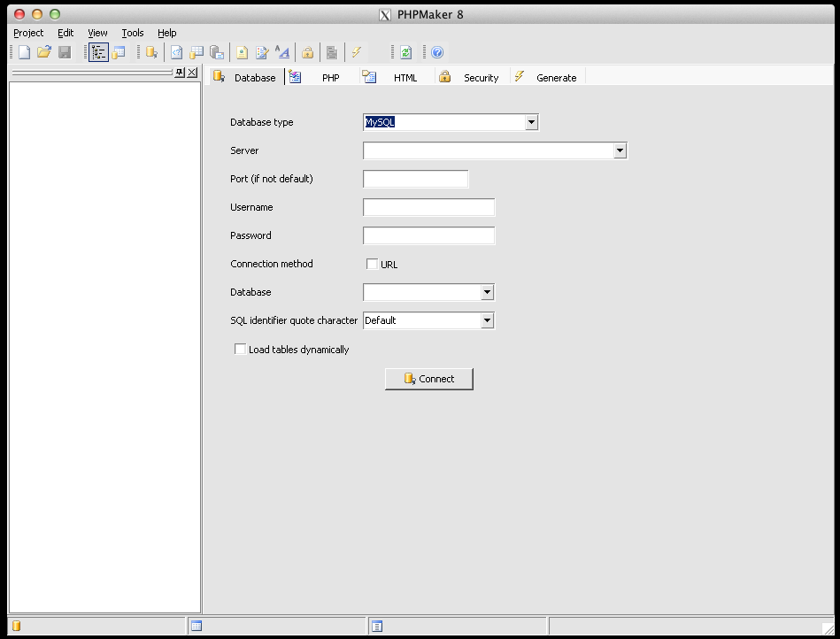Click the gray server cabinet icon

pyautogui.click(x=332, y=52)
